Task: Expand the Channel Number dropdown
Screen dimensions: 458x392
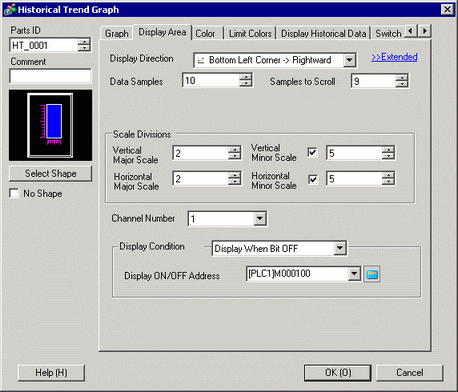Action: [260, 219]
